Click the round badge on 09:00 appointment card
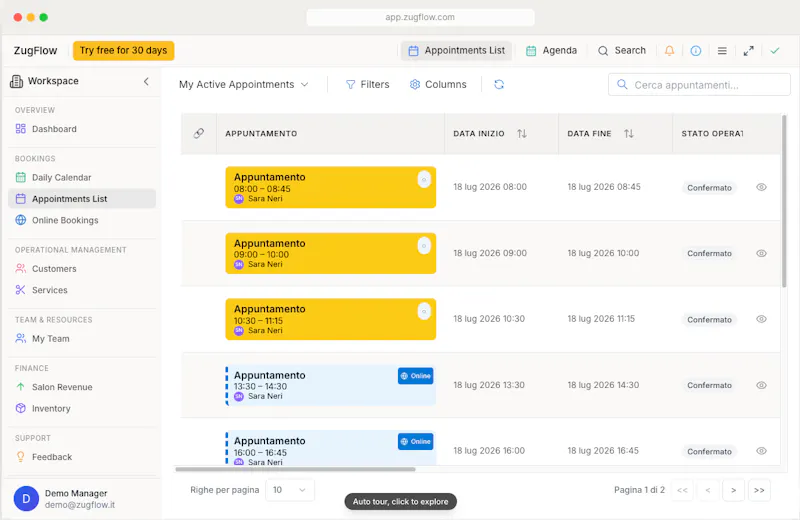Image resolution: width=800 pixels, height=520 pixels. (424, 245)
